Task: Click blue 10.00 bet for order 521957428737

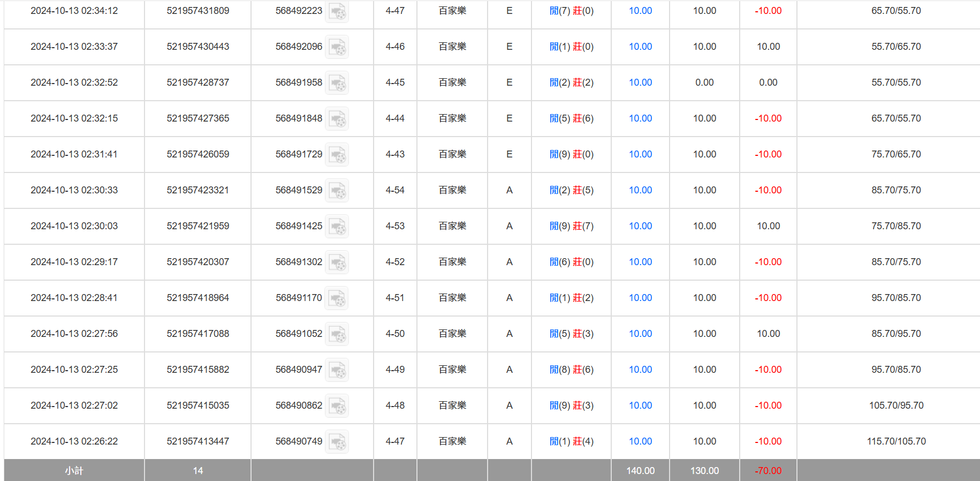Action: click(640, 82)
